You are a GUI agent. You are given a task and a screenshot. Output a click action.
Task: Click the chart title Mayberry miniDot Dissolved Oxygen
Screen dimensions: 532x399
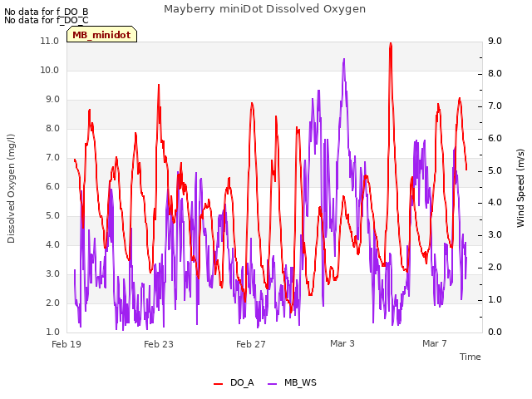click(x=264, y=9)
